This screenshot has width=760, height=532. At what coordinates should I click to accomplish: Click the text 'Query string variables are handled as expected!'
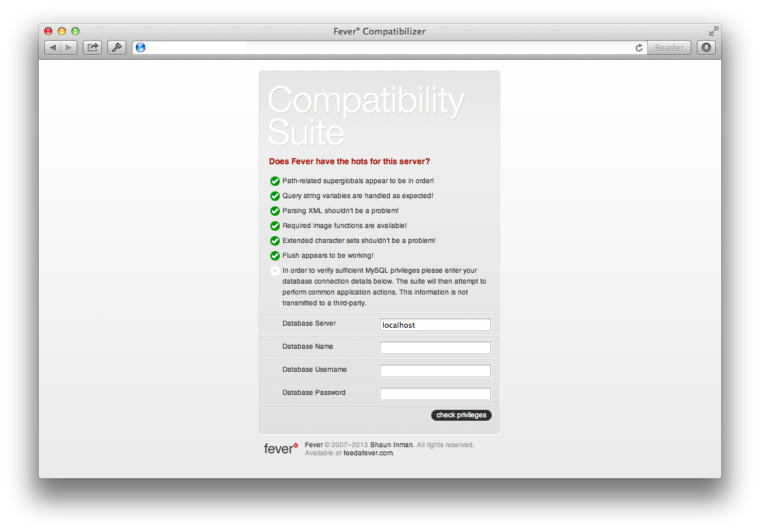coord(358,195)
